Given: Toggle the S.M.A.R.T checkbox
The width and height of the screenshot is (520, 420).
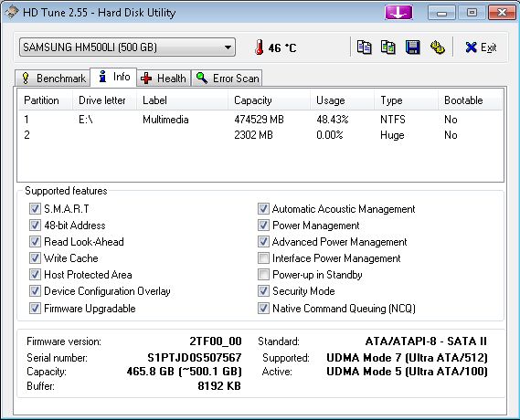Looking at the screenshot, I should click(x=35, y=209).
